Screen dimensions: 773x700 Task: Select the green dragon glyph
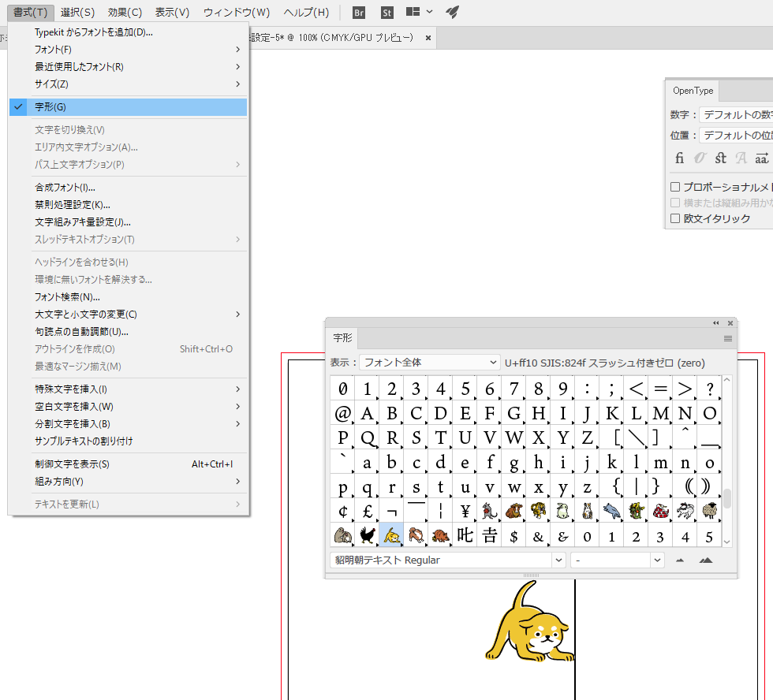(636, 511)
